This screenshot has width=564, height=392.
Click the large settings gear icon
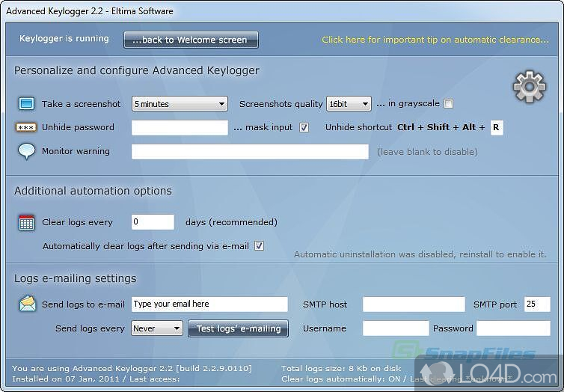click(x=529, y=87)
